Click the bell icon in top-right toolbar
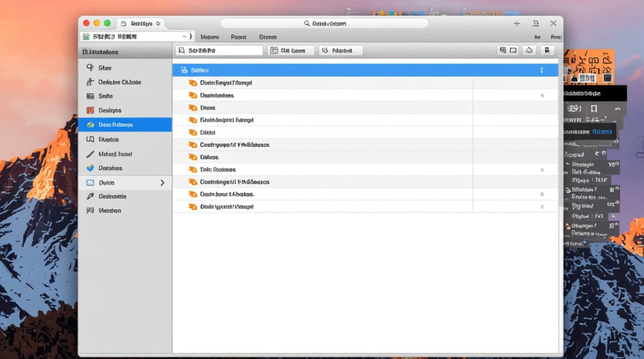This screenshot has width=644, height=359. tap(529, 50)
